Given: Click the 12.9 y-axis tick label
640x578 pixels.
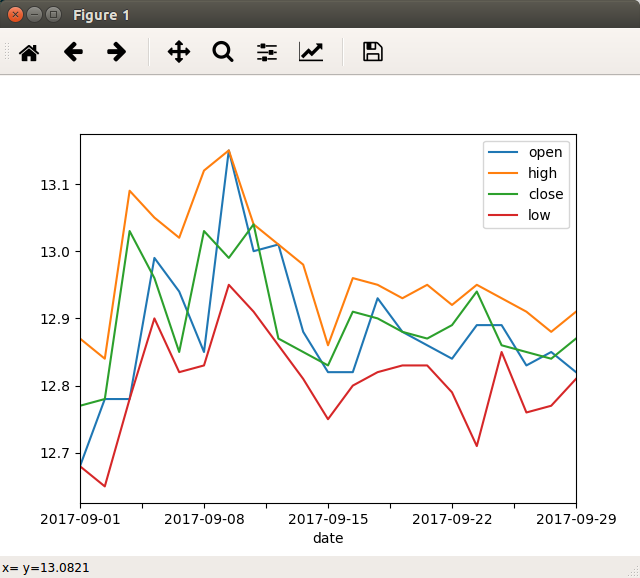Looking at the screenshot, I should 55,319.
